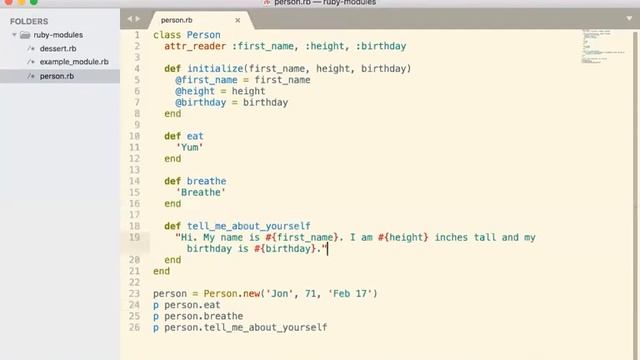The height and width of the screenshot is (360, 640).
Task: Click 'Person.new' on line 23
Action: [232, 293]
